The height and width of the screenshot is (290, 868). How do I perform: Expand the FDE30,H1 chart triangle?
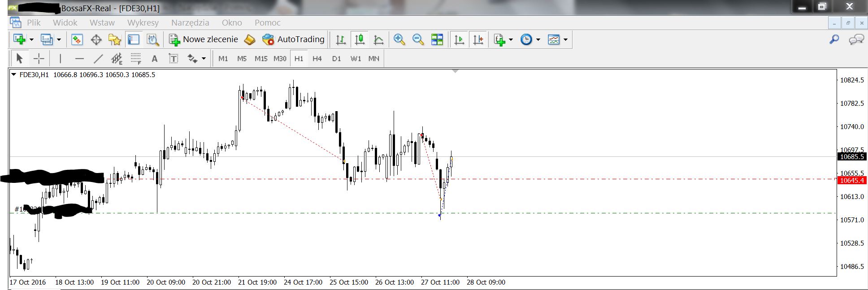14,75
